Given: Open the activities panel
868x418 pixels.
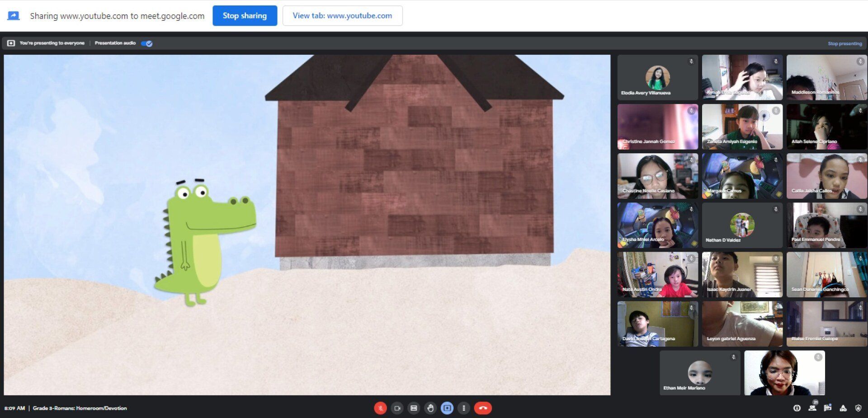Looking at the screenshot, I should click(843, 408).
